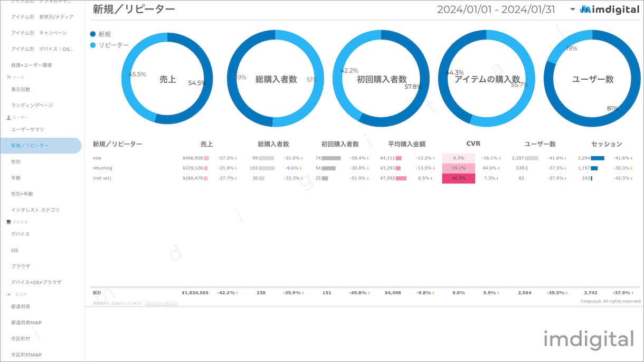Click the 新規/リピーター page title

tap(134, 9)
